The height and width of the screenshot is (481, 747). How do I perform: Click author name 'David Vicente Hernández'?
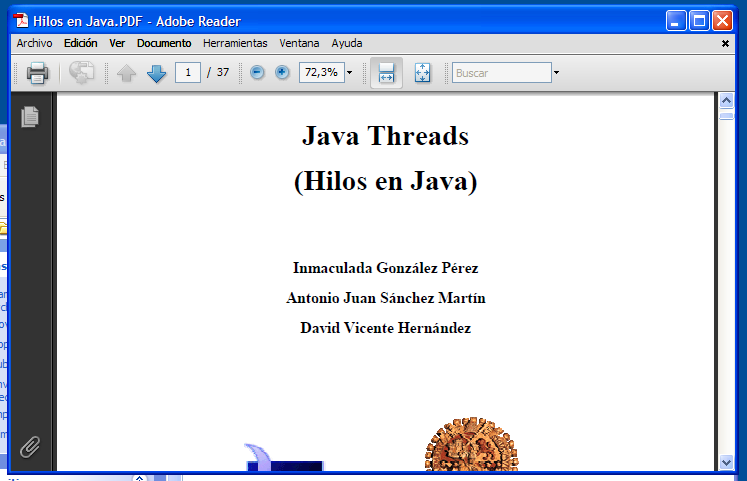pyautogui.click(x=385, y=328)
